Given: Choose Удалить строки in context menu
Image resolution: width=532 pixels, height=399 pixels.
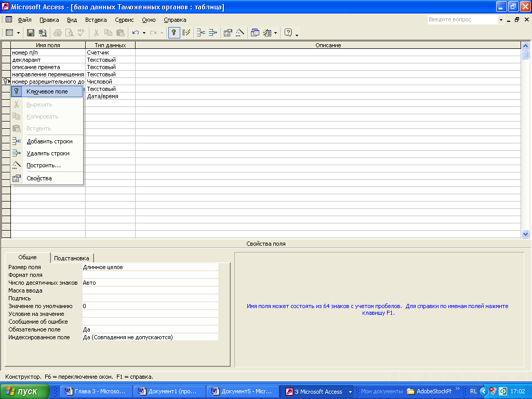Looking at the screenshot, I should click(47, 153).
